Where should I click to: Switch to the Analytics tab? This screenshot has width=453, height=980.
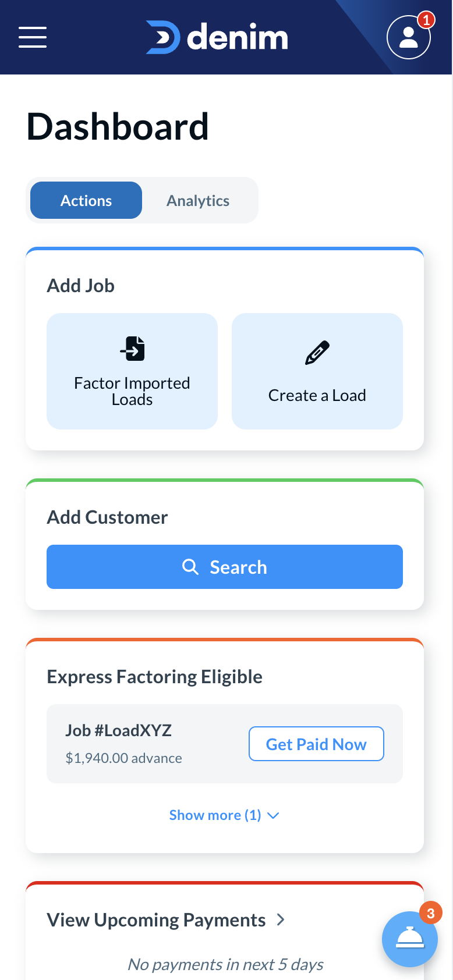198,201
